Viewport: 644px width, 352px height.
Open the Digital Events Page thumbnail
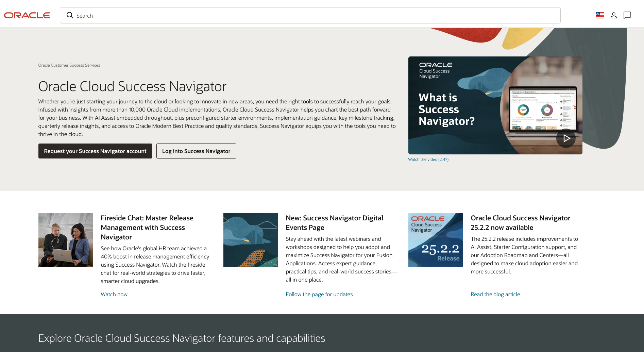(x=251, y=240)
